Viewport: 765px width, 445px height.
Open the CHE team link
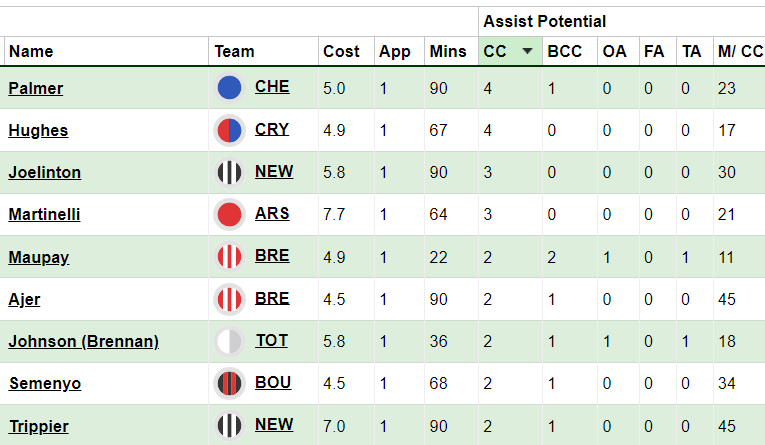tap(272, 87)
